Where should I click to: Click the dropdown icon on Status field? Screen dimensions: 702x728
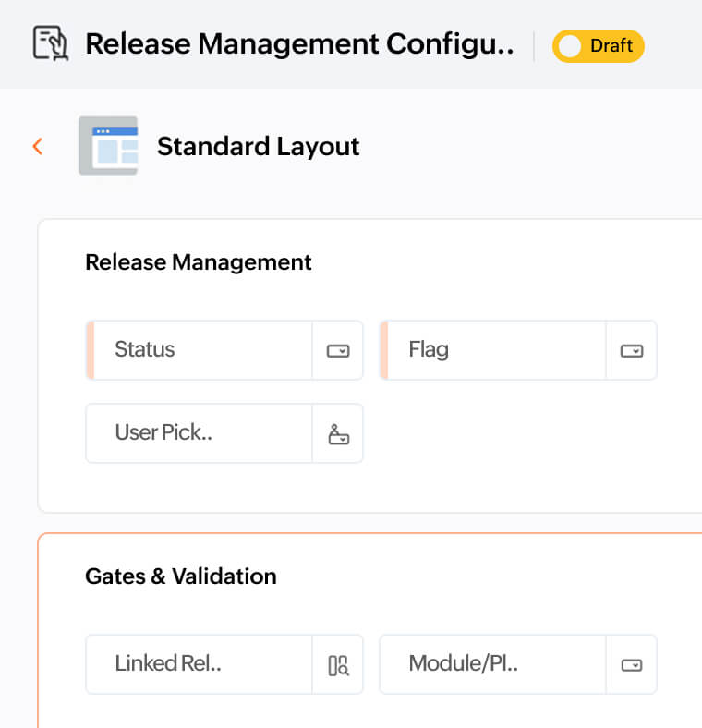click(338, 350)
